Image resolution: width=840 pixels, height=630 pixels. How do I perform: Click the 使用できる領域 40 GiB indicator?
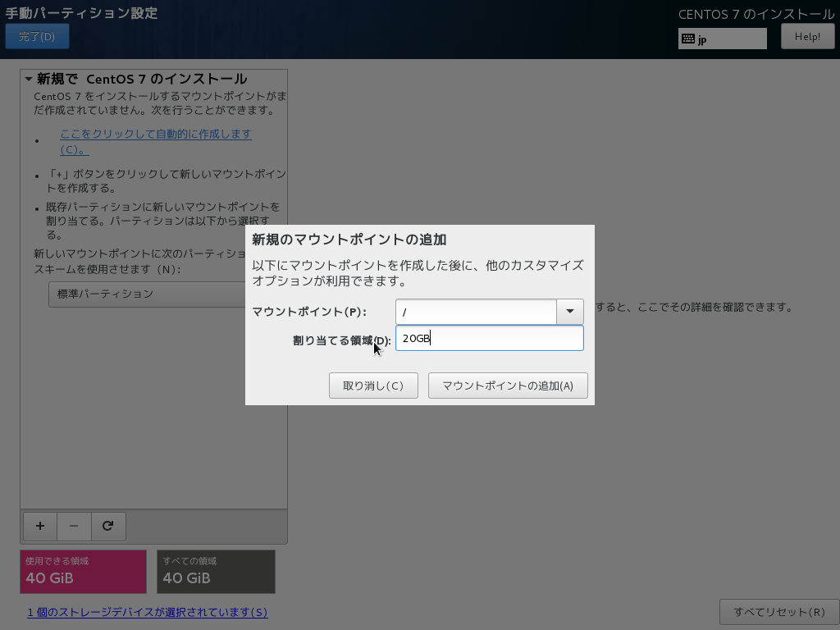[x=83, y=572]
